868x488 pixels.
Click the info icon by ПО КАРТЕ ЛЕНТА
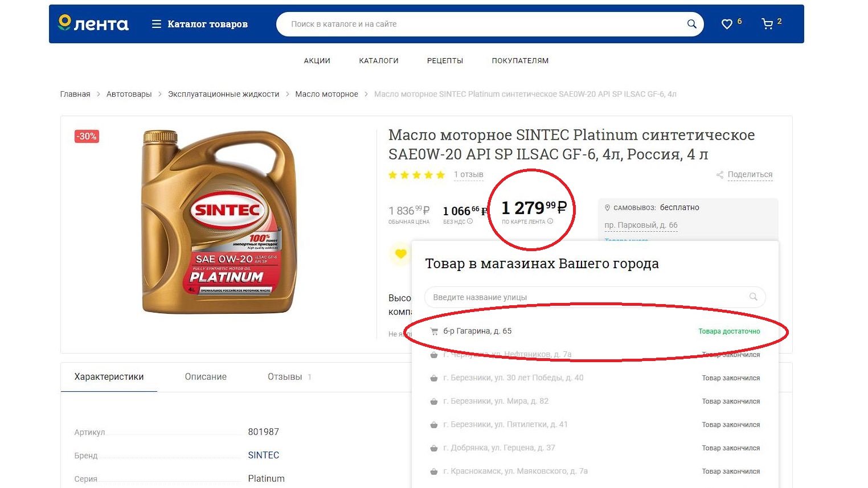[x=550, y=222]
